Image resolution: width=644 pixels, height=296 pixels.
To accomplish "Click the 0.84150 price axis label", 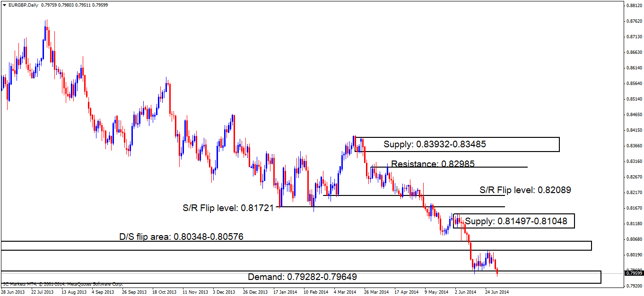I will [x=634, y=130].
